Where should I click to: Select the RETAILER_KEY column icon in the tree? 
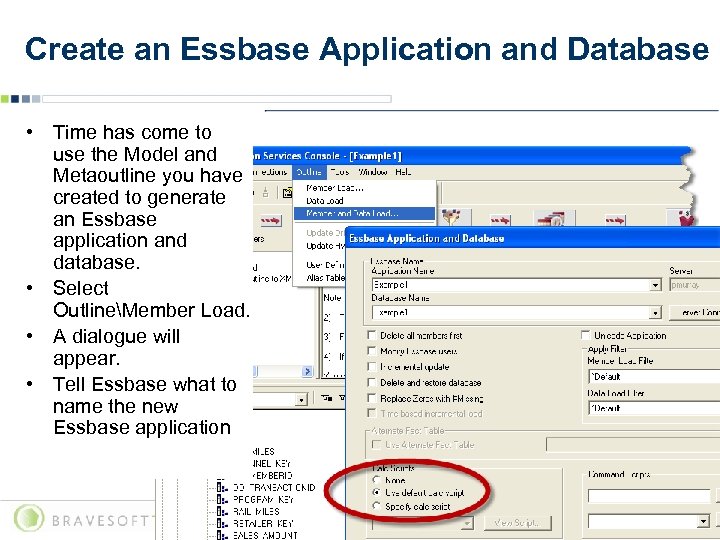(x=222, y=523)
